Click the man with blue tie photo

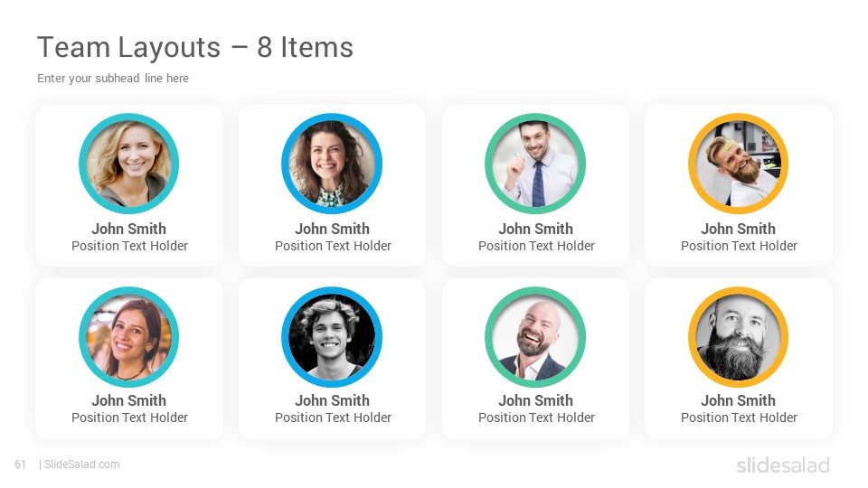click(535, 164)
